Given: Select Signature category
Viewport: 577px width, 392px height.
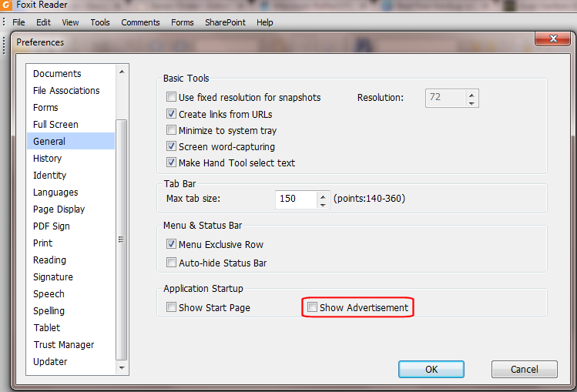Looking at the screenshot, I should (71, 277).
